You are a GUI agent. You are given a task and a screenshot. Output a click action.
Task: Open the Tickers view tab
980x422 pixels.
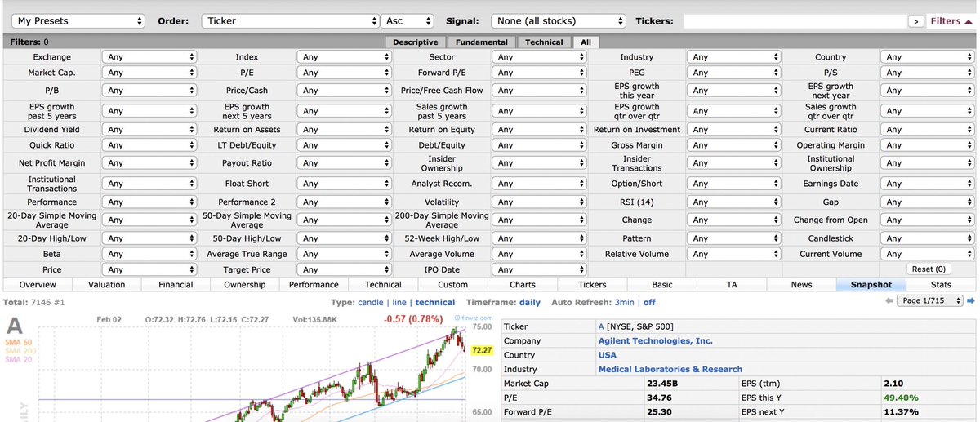pos(592,285)
